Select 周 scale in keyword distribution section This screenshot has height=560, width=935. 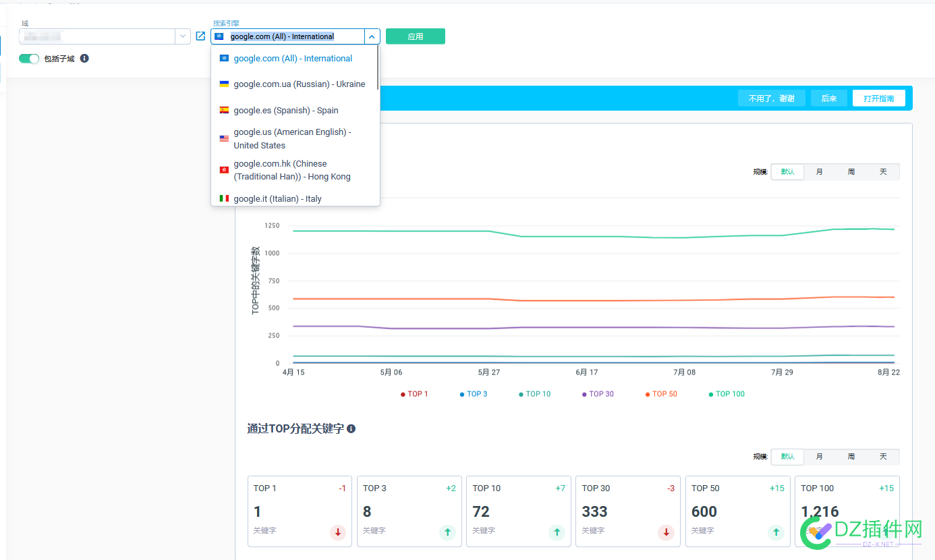(851, 457)
